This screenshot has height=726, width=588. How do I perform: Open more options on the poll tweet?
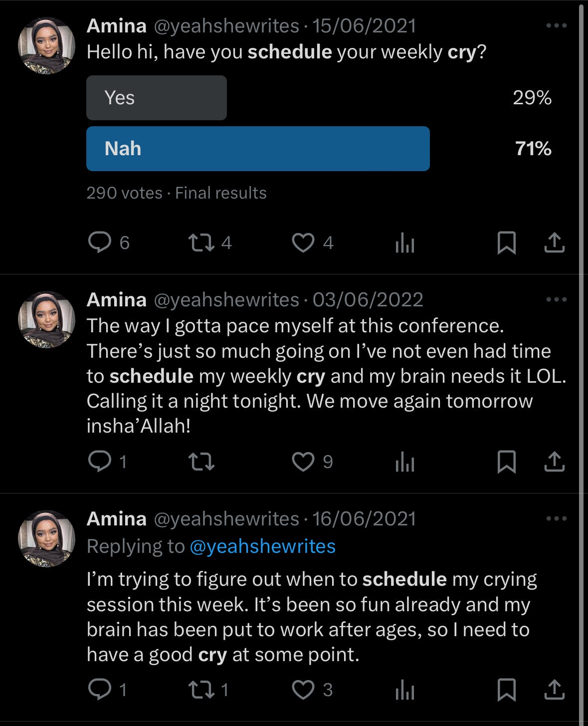tap(557, 25)
